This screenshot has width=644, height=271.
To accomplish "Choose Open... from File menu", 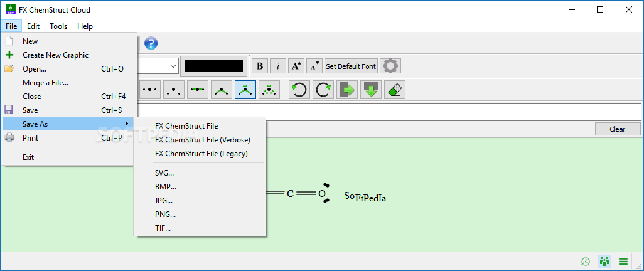I will tap(68, 69).
